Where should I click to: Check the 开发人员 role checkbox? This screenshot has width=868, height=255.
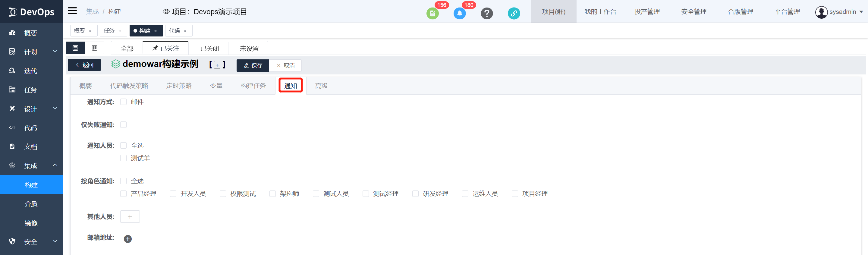click(173, 194)
